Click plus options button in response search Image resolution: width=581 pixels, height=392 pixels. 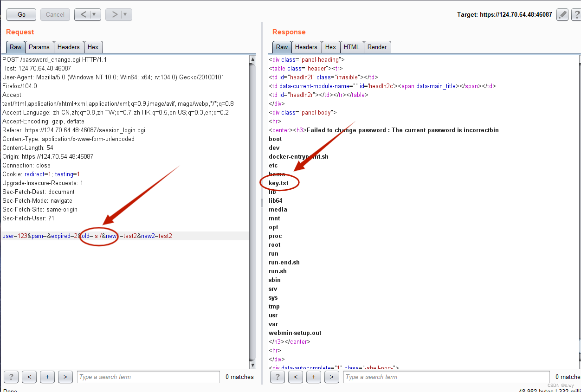click(314, 377)
